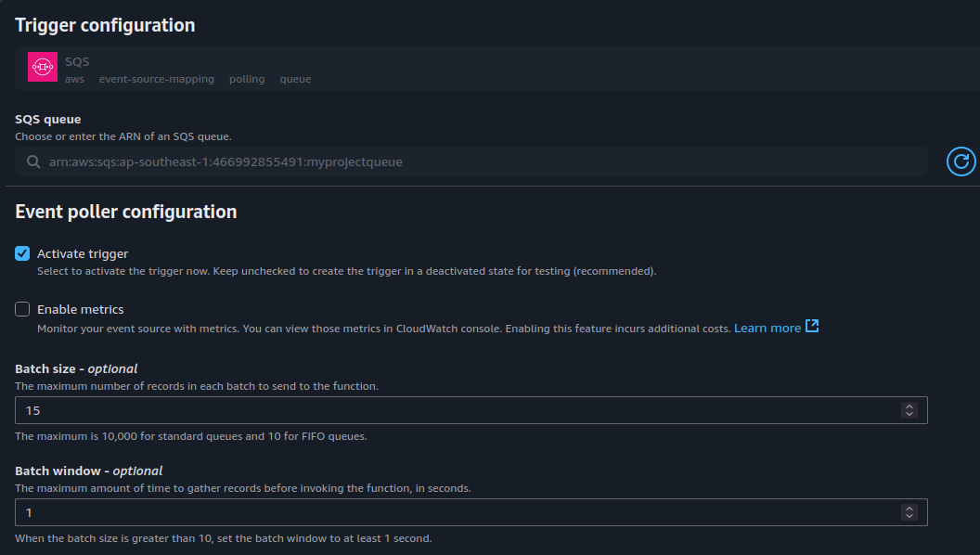This screenshot has width=980, height=555.
Task: Click the "aws" tag under SQS
Action: coord(74,79)
